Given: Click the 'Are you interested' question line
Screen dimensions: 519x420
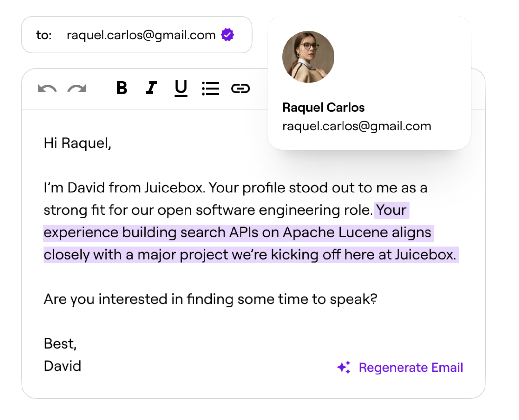Looking at the screenshot, I should (x=210, y=299).
